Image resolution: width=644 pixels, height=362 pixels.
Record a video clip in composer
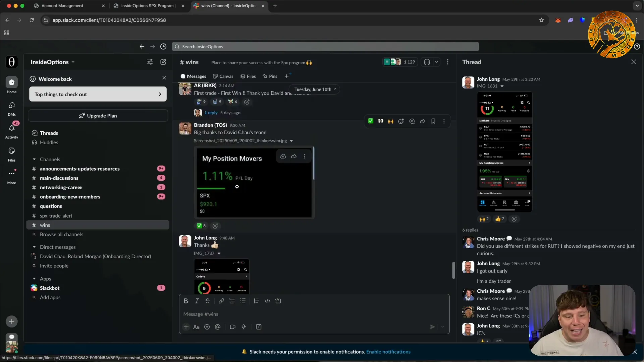tap(233, 327)
